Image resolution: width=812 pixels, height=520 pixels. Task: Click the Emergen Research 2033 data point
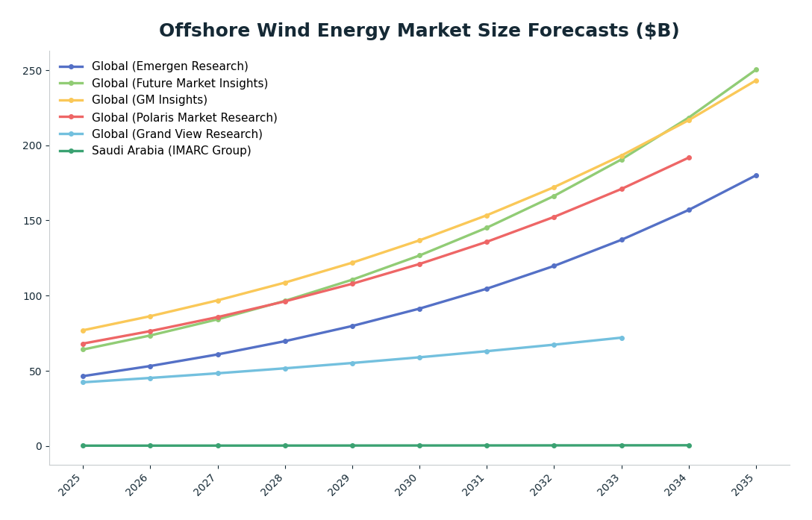click(x=622, y=239)
